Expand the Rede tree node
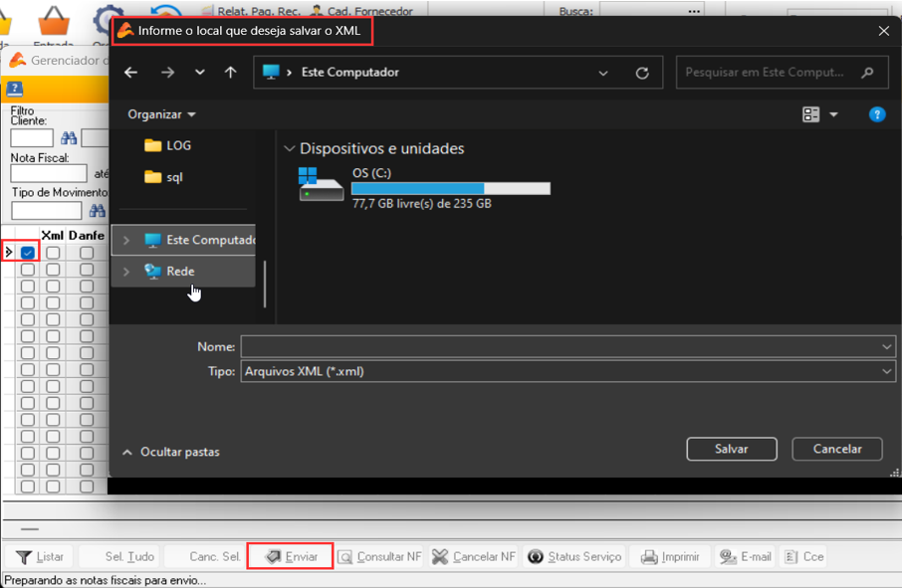Viewport: 902px width, 588px height. pos(126,272)
